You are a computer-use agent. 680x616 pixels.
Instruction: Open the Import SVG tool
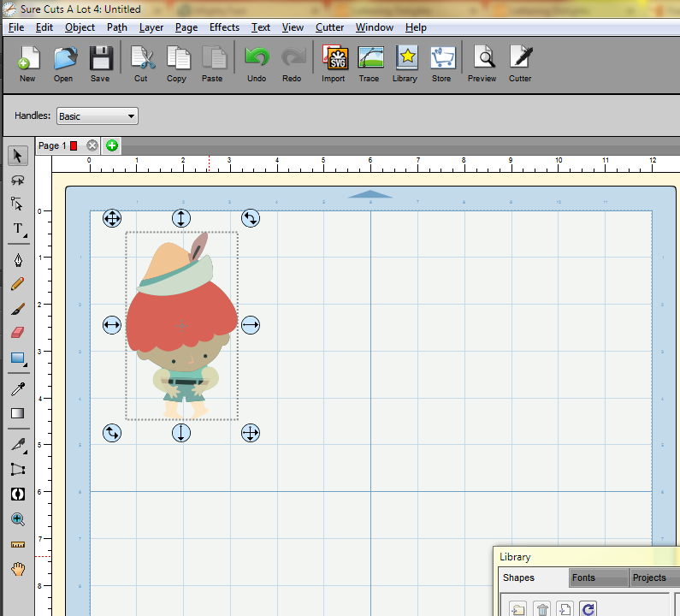tap(333, 63)
